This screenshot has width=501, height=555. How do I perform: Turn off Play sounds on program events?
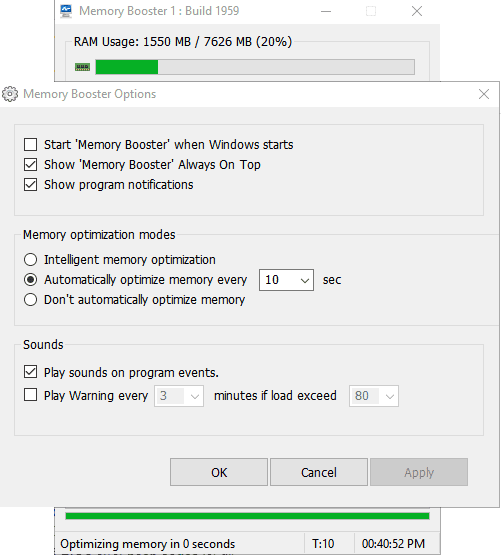pos(30,372)
